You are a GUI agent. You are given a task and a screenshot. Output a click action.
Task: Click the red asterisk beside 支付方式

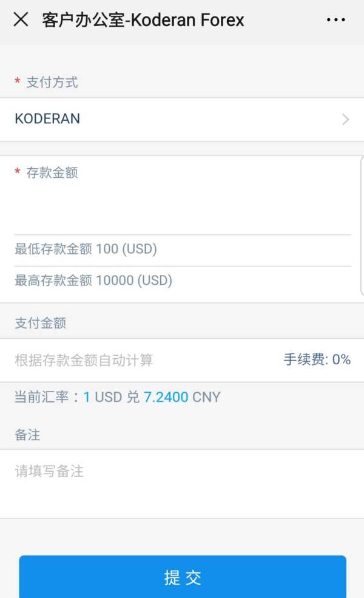(x=18, y=83)
